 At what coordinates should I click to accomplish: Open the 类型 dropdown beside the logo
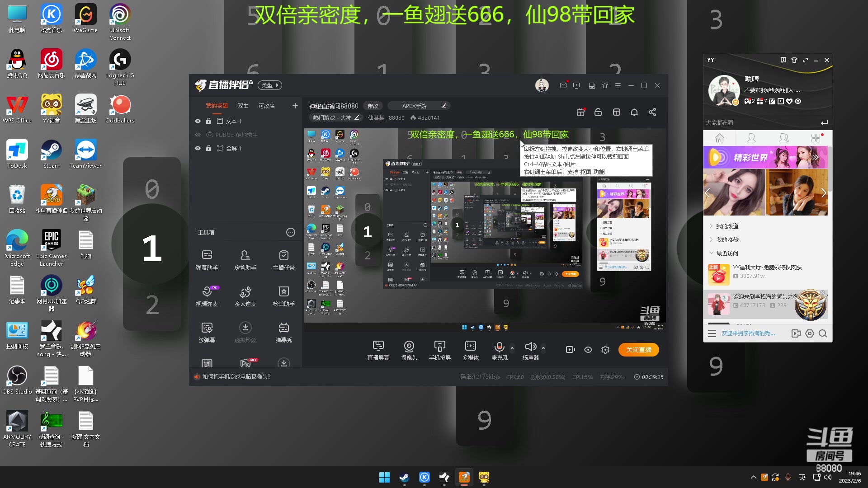point(269,85)
